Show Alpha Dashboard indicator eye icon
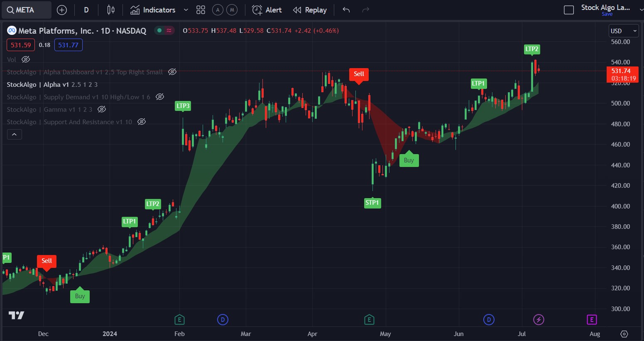 (x=172, y=72)
